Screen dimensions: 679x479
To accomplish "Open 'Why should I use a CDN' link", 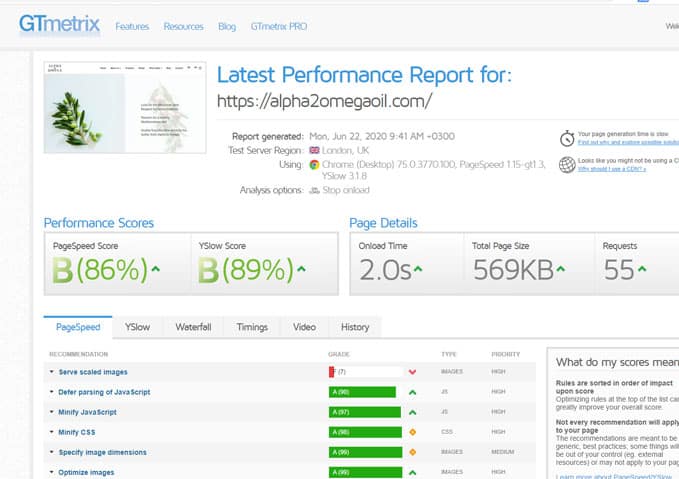I will 611,169.
